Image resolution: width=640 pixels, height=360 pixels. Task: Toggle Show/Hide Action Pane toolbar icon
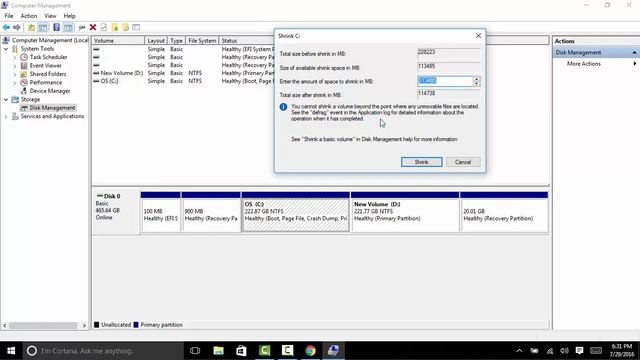(68, 27)
